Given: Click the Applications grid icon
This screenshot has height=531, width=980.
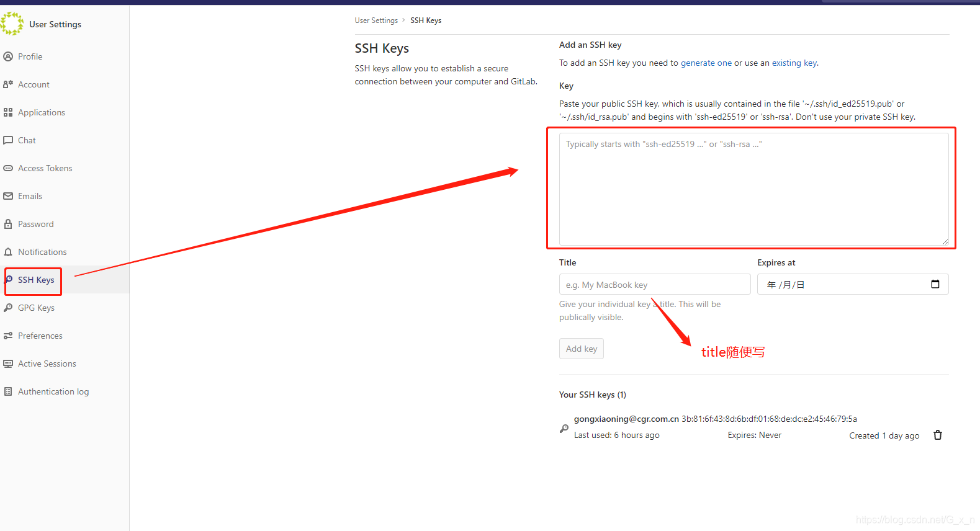Looking at the screenshot, I should coord(8,112).
